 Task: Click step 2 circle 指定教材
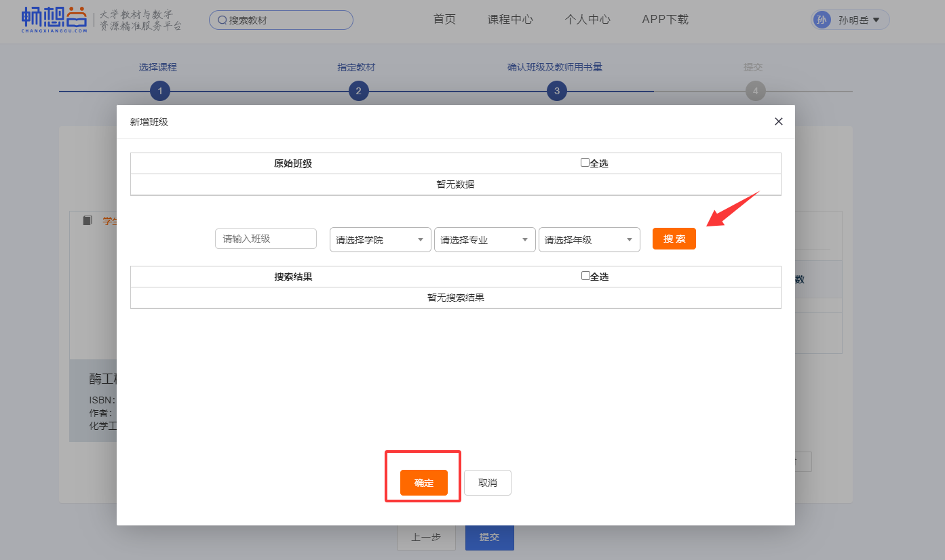(x=358, y=92)
